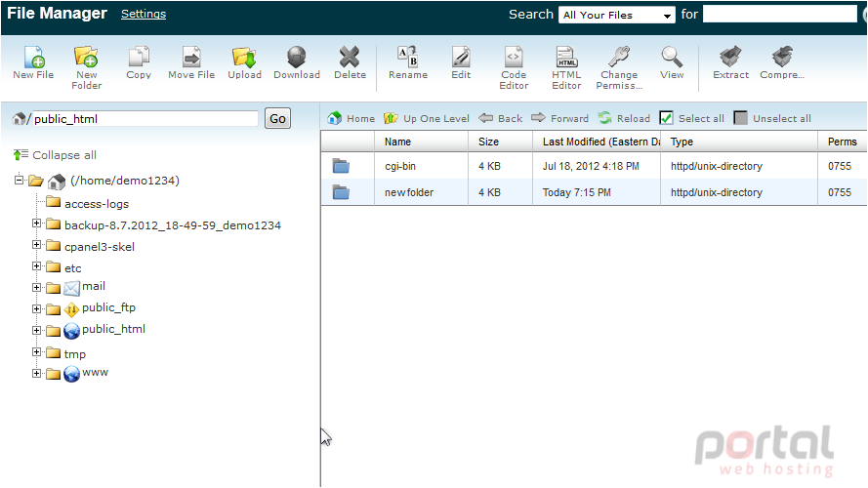
Task: Select the Rename tool icon
Action: 408,57
